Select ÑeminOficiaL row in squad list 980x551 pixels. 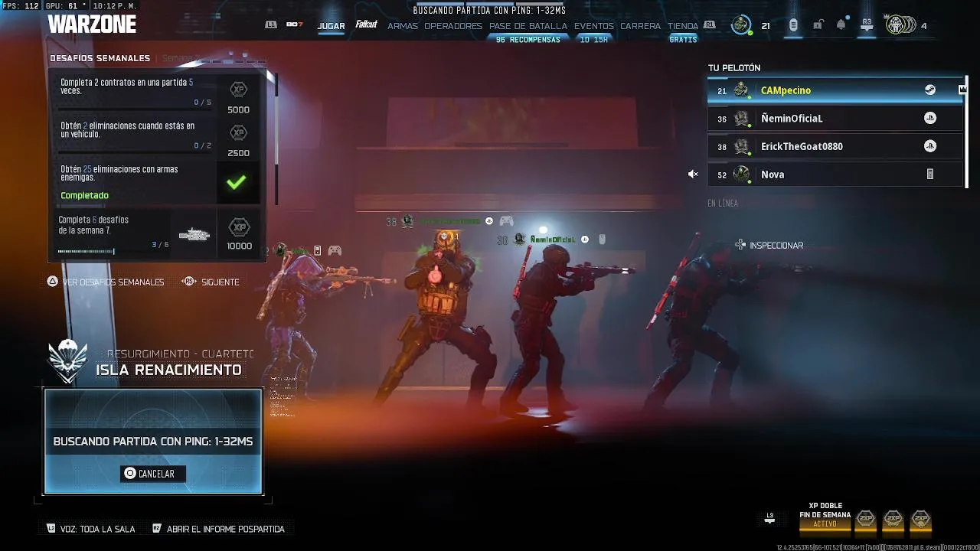835,118
